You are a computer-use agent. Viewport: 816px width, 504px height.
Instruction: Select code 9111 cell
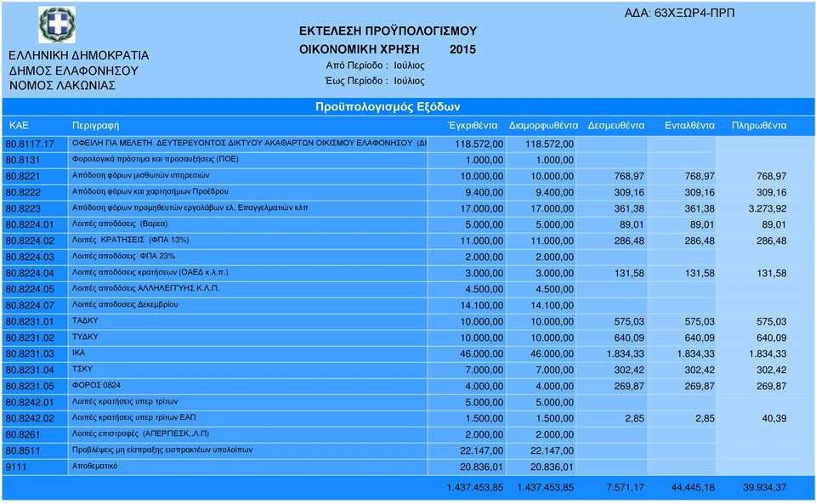[x=34, y=466]
